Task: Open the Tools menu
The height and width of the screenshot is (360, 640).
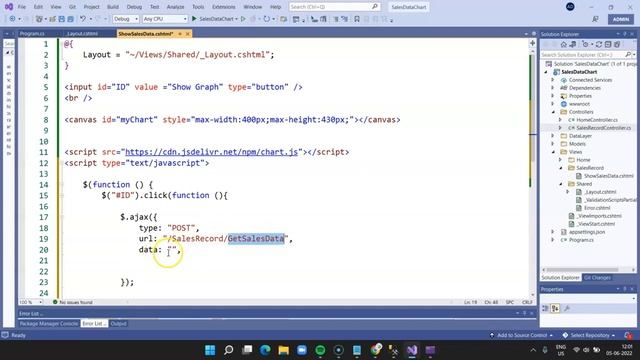Action: [198, 7]
